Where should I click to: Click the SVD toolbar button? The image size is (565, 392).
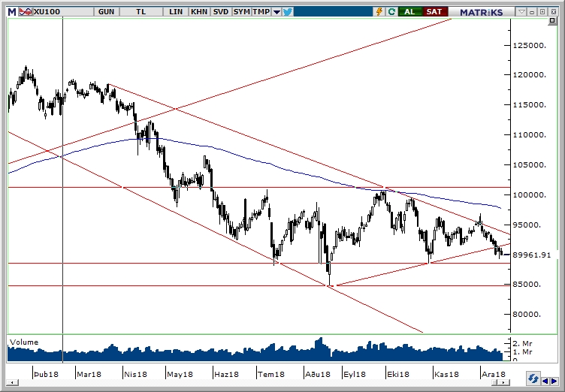coord(221,12)
